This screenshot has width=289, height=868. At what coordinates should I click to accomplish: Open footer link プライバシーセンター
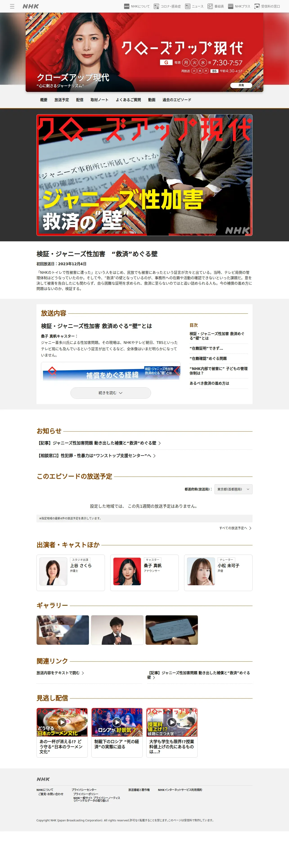coord(84,790)
